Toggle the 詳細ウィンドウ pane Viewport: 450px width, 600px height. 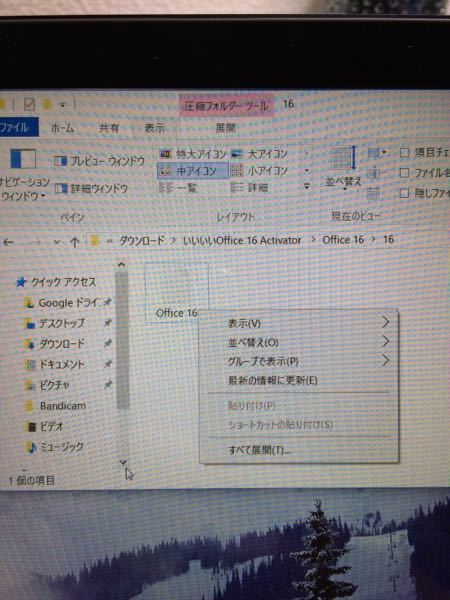[91, 188]
